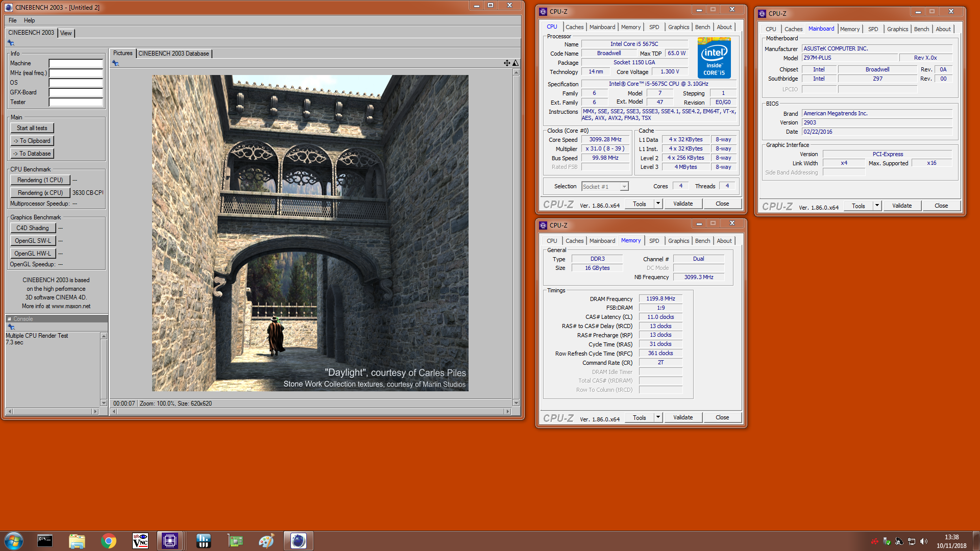Click the pin icon under the CINEBENCH 2003 tab
980x551 pixels.
[x=11, y=43]
